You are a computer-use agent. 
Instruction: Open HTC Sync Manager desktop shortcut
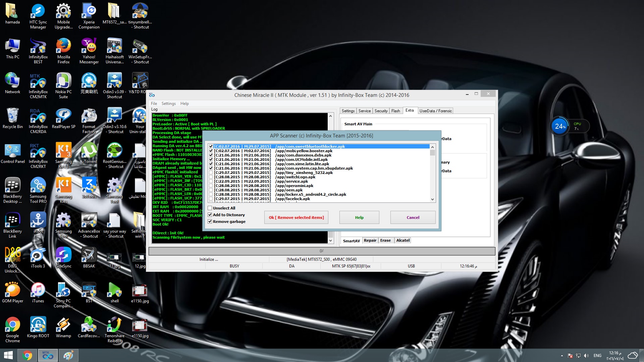(x=38, y=16)
